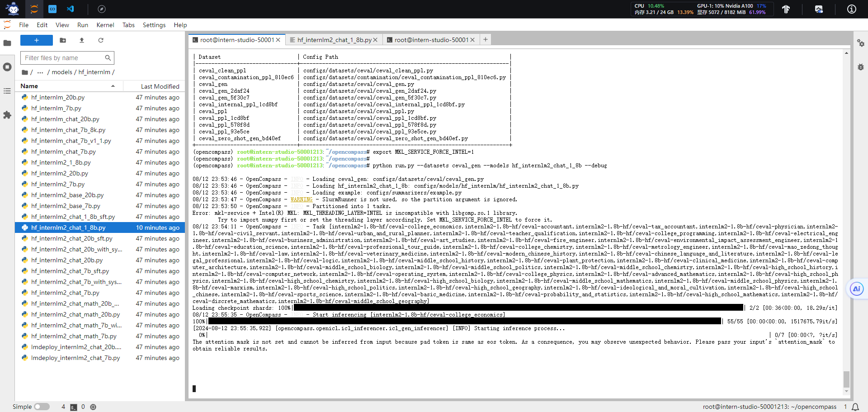868x412 pixels.
Task: Select file hf_internlm_20b.py
Action: pos(100,97)
